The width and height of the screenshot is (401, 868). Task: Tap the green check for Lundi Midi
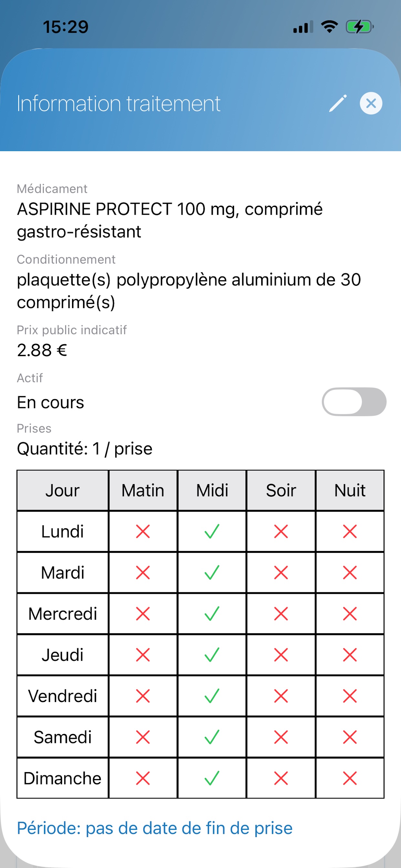pyautogui.click(x=212, y=532)
